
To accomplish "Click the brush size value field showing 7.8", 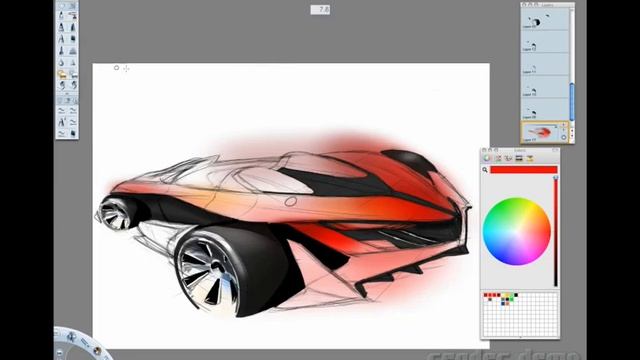I will 320,9.
